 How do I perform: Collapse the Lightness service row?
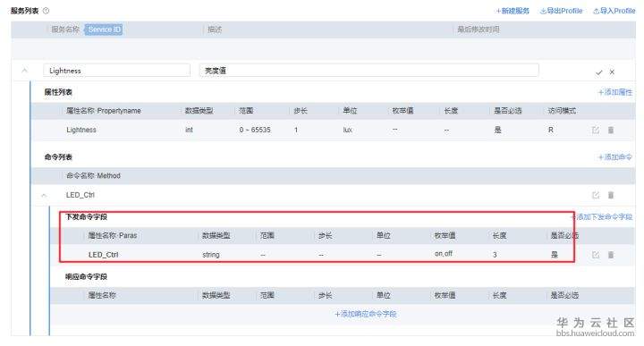coord(24,71)
